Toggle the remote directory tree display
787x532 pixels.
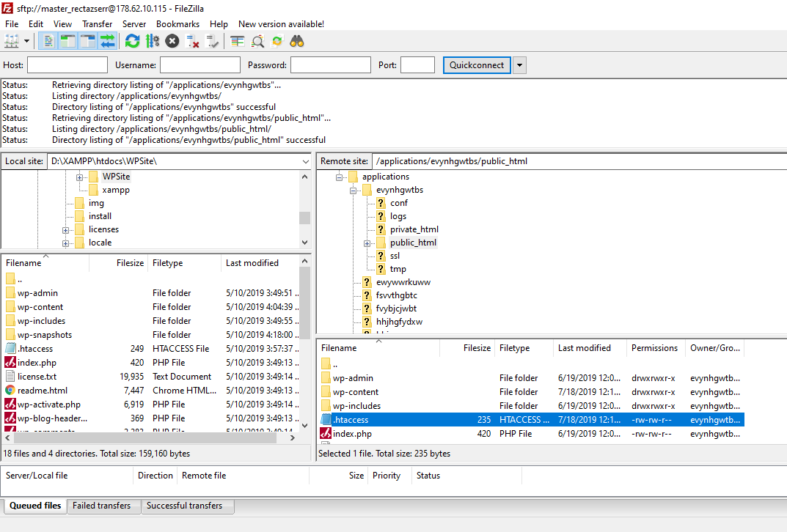87,41
